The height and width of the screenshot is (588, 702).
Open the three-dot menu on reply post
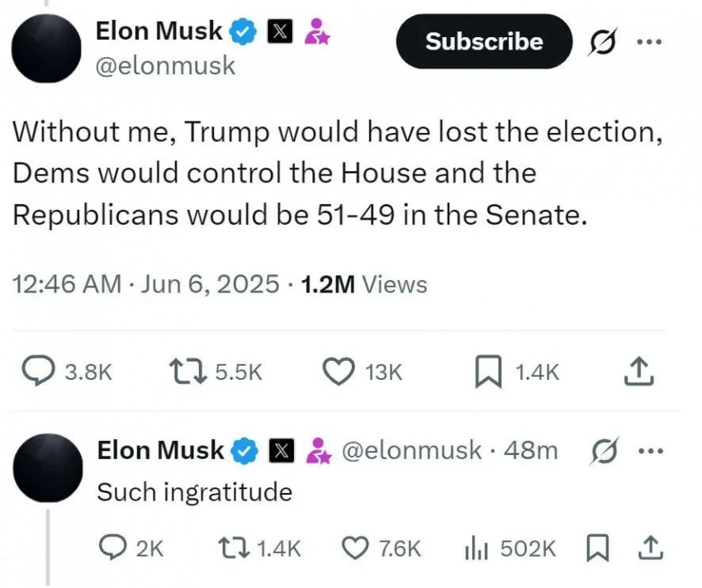[651, 451]
